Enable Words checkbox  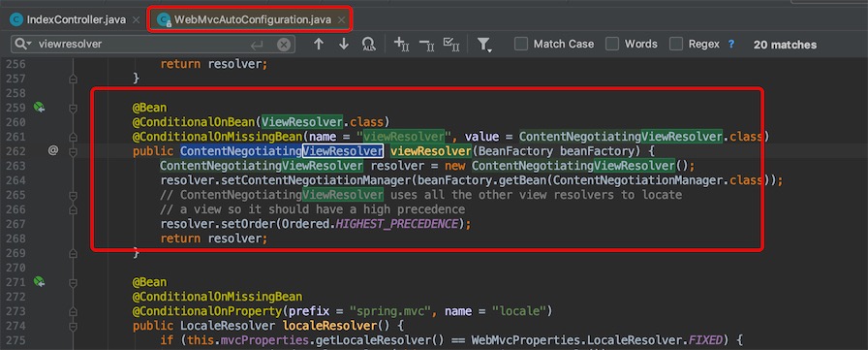coord(612,44)
